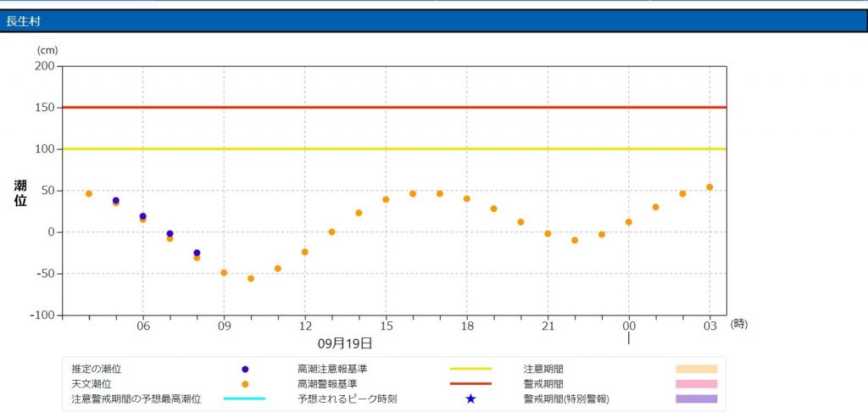Image resolution: width=868 pixels, height=418 pixels.
Task: Click the purple swatch for 警戒期間(特別警報)
Action: tap(697, 398)
